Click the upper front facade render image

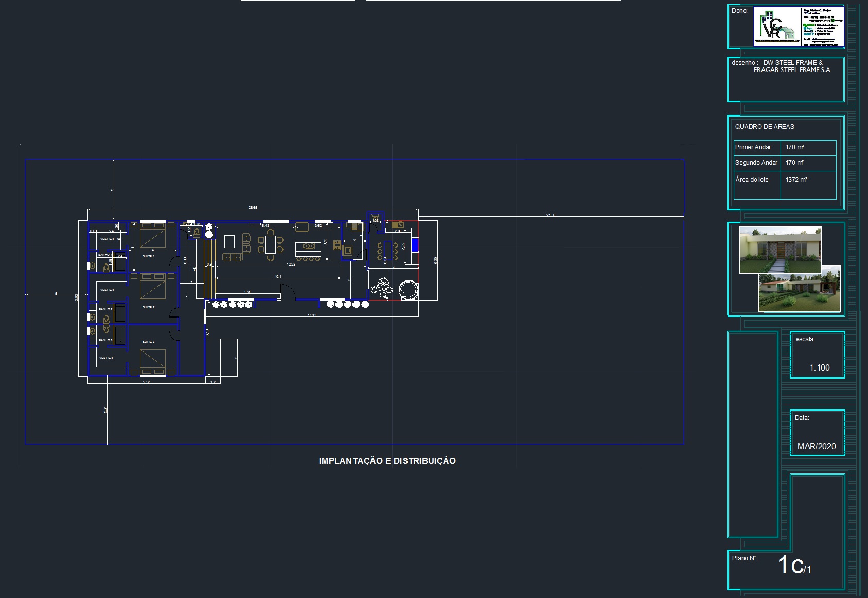coord(780,249)
